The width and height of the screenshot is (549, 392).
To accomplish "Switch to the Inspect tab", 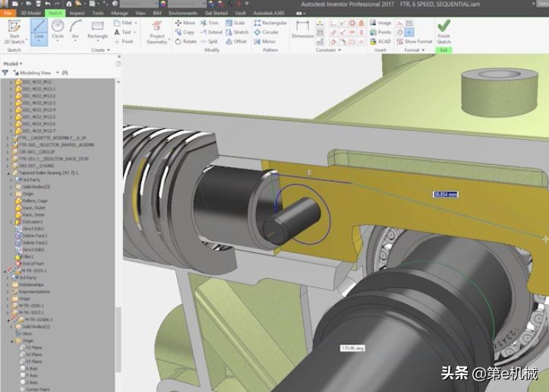I will click(x=77, y=13).
